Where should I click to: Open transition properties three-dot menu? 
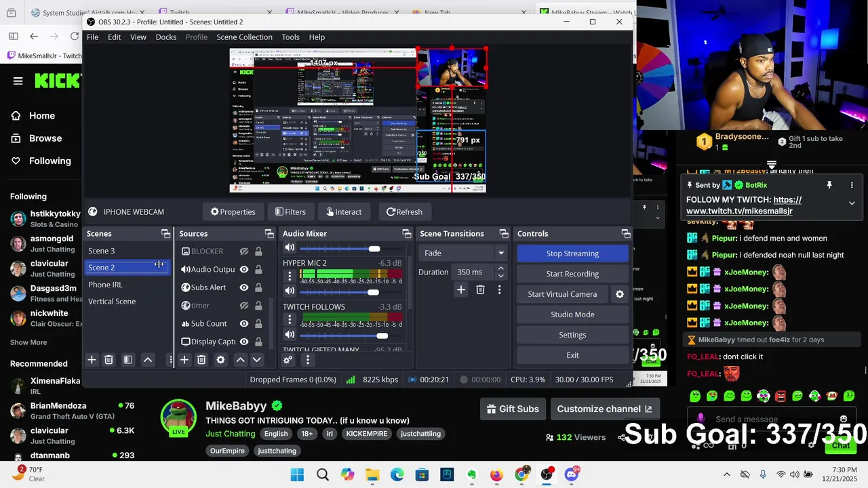(499, 290)
